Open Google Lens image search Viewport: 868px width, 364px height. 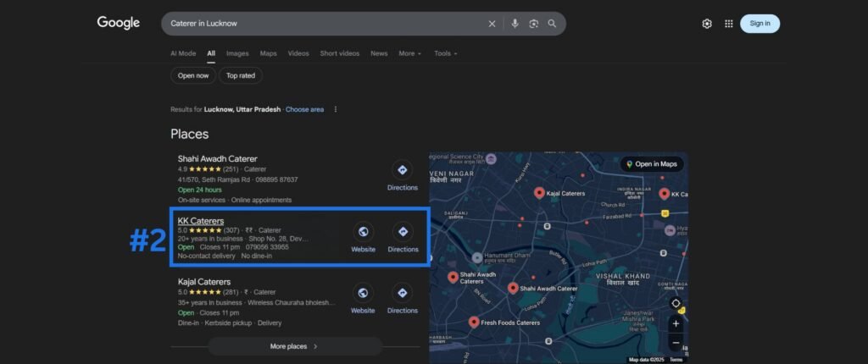pos(534,24)
